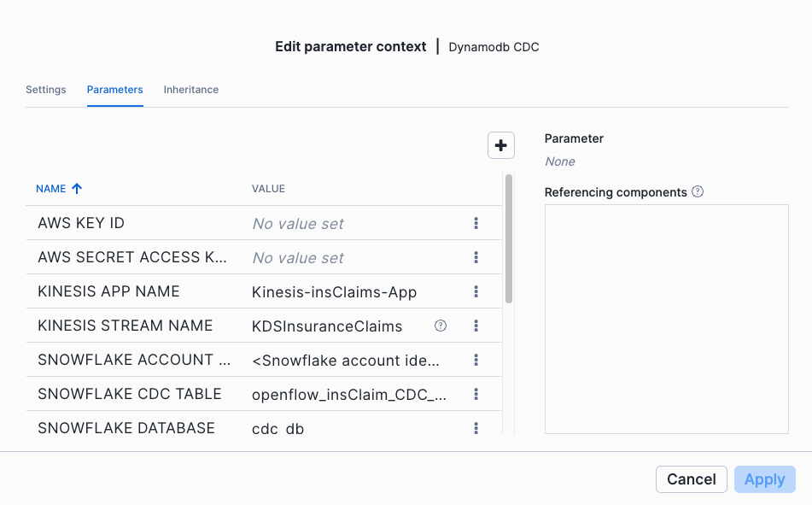Open kebab menu for KINESIS APP NAME
The image size is (812, 505).
pos(476,291)
